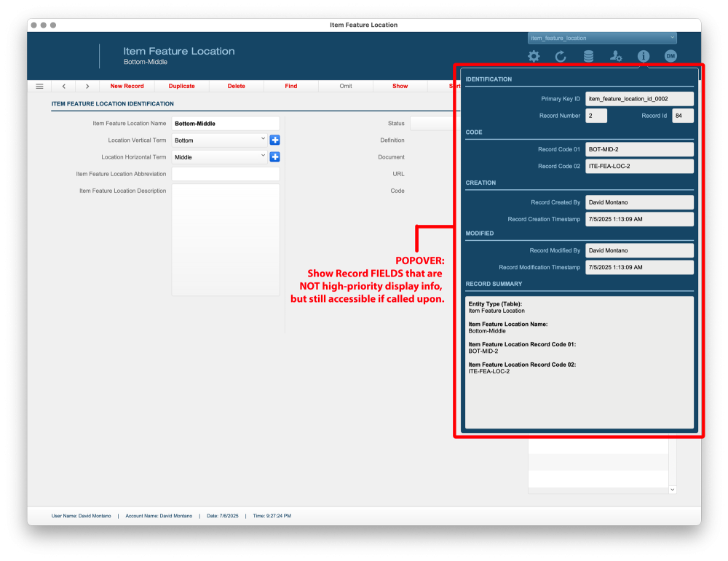728x561 pixels.
Task: Open the database manager icon
Action: [x=588, y=56]
